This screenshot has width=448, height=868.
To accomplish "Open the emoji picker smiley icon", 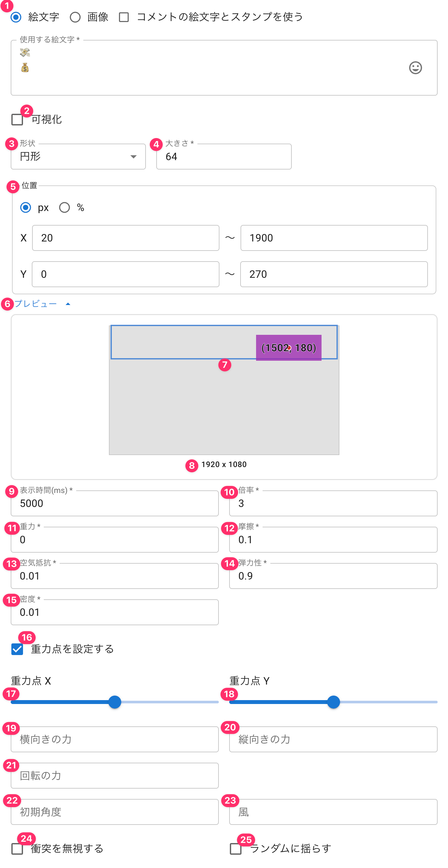I will (x=415, y=68).
